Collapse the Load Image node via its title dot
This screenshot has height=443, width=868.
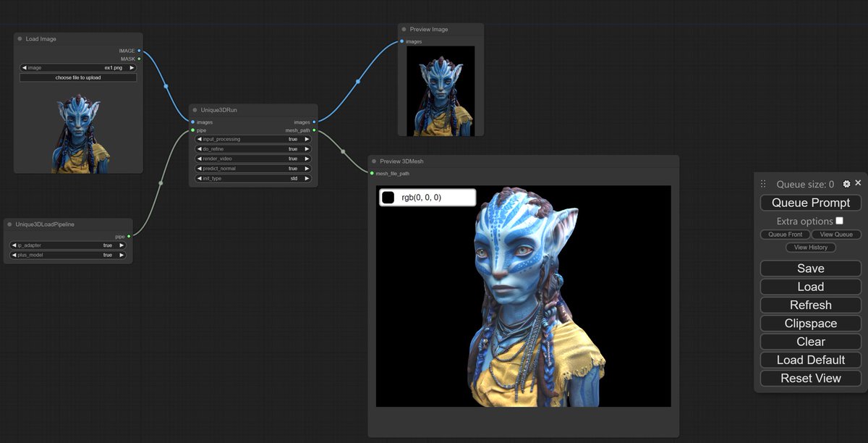20,39
